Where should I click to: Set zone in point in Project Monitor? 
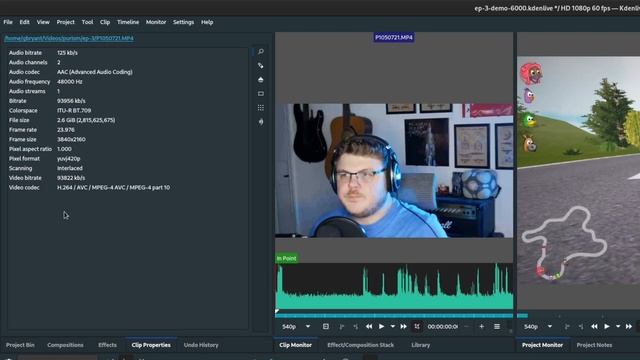click(567, 327)
